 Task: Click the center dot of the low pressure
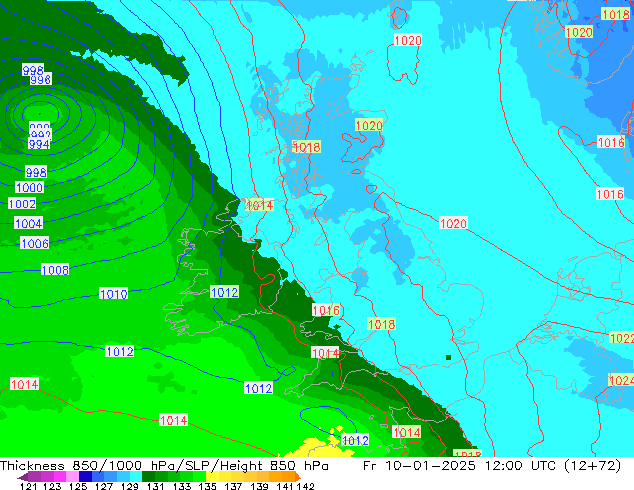pos(40,114)
